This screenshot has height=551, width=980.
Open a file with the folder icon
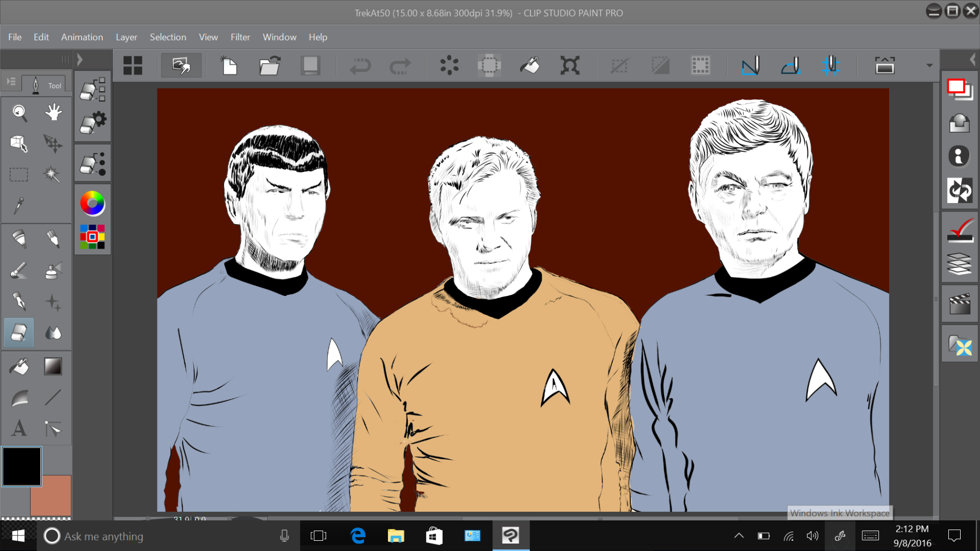point(270,66)
